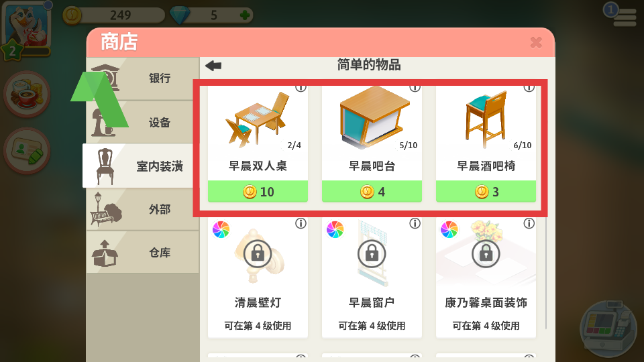Show info for locked 早晨窗户
644x362 pixels.
[415, 223]
